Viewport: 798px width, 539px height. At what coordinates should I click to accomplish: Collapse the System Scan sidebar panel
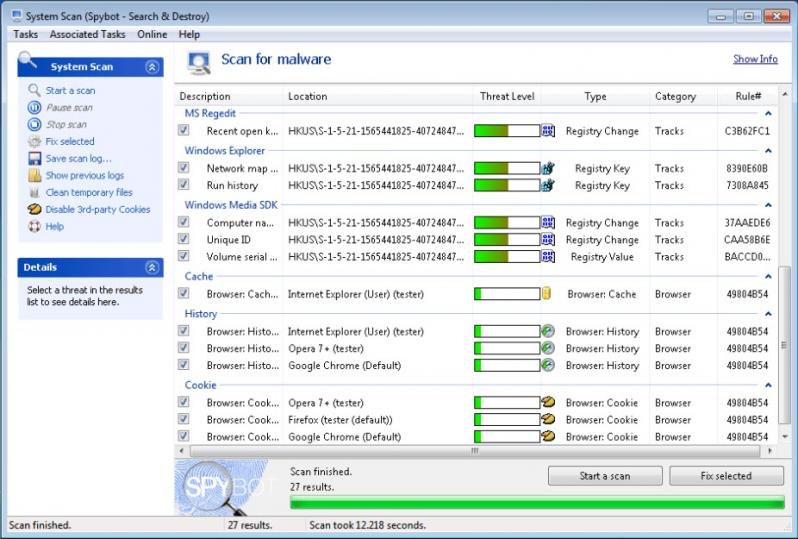(x=152, y=67)
